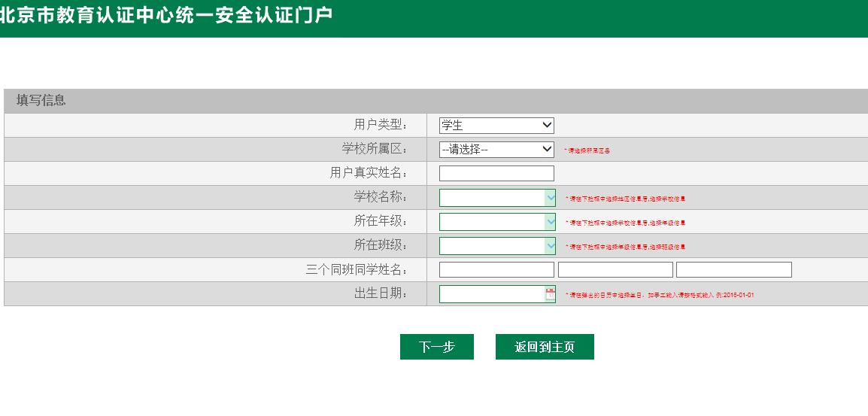Focus the second classmate name field
Screen dimensions: 868x416
coord(615,270)
